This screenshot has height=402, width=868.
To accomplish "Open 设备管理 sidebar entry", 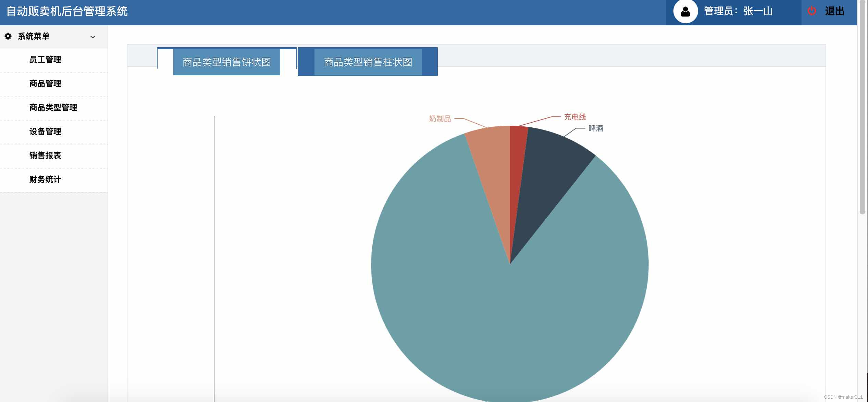I will pos(45,131).
